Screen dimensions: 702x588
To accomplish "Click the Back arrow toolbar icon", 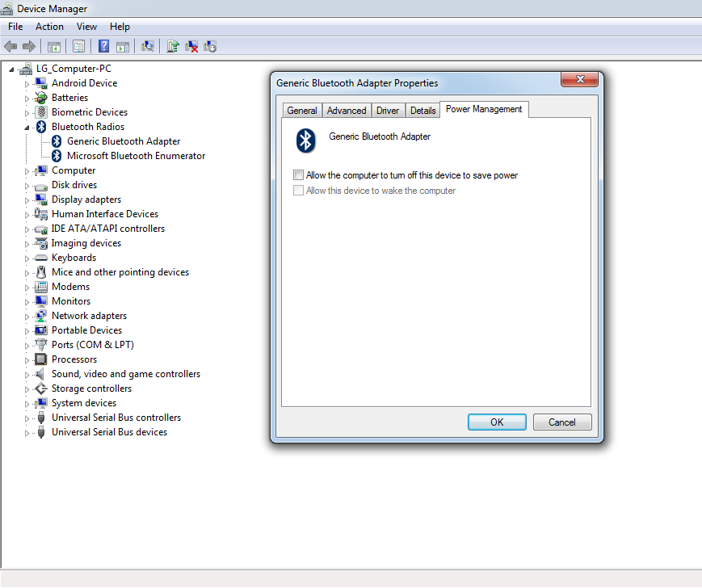I will tap(11, 46).
